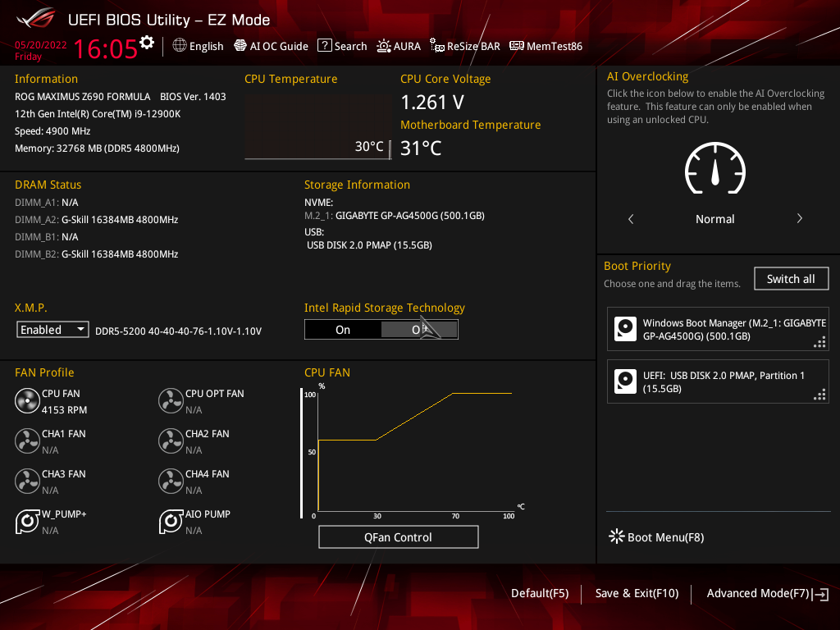Open the clock settings gear icon
The image size is (840, 630).
tap(147, 43)
